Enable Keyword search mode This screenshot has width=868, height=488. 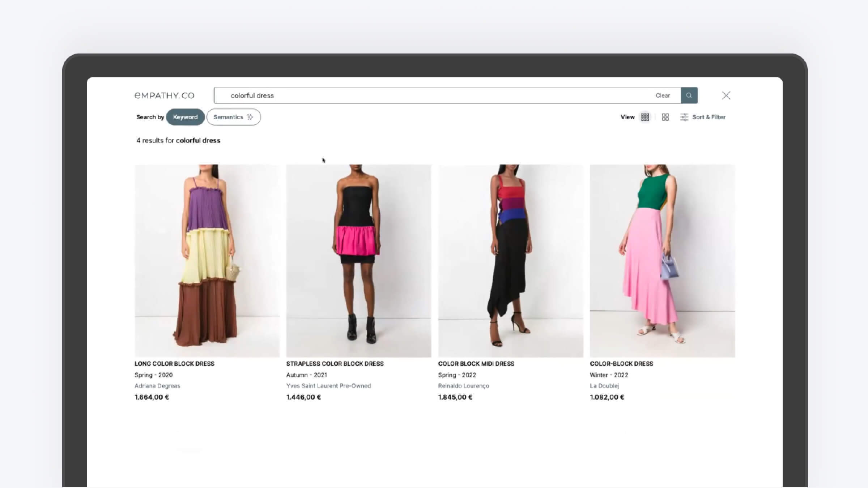tap(185, 117)
